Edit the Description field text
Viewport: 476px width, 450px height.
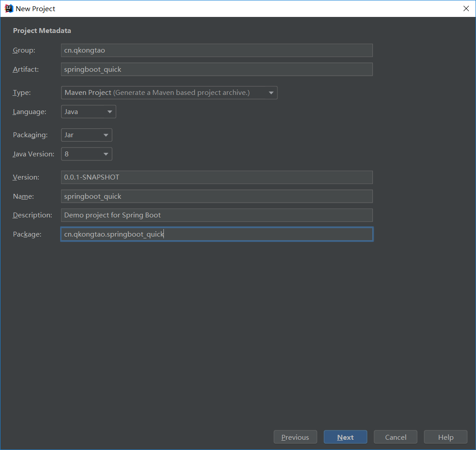[x=217, y=215]
